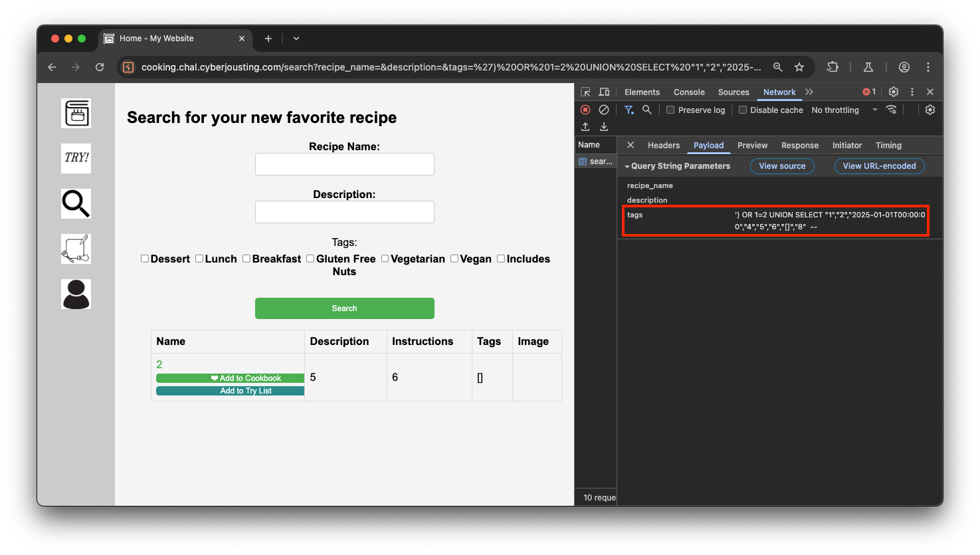Stop recording the network log
980x555 pixels.
(x=585, y=110)
